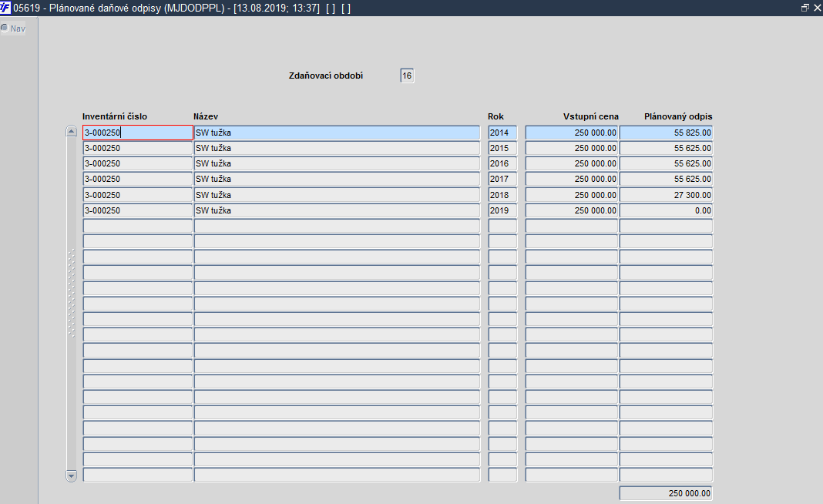The height and width of the screenshot is (504, 823).
Task: Click Plánovaný odpis value 55 825.00
Action: pos(666,133)
